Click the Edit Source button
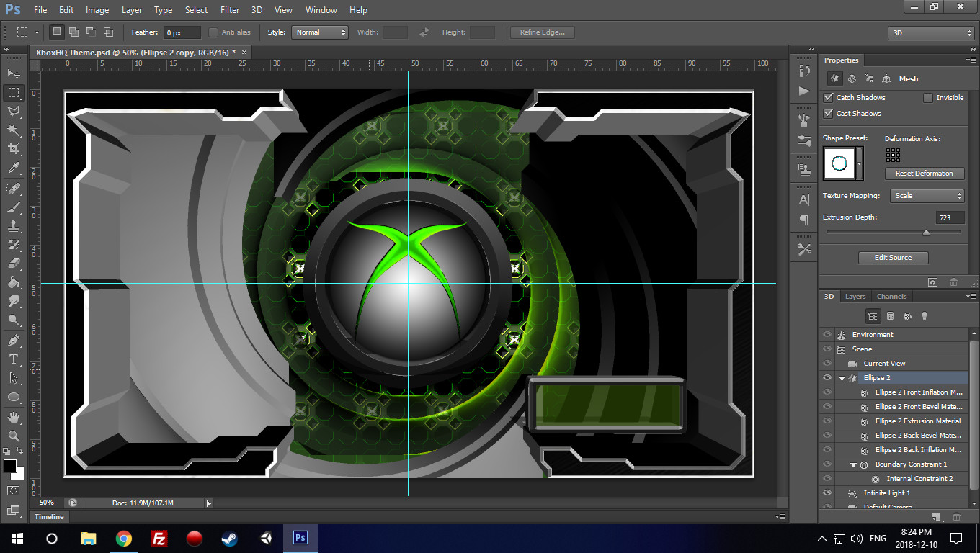The width and height of the screenshot is (980, 553). pyautogui.click(x=893, y=257)
